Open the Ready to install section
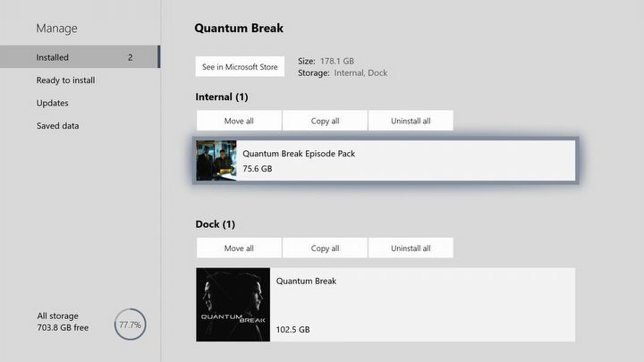The height and width of the screenshot is (362, 644). click(65, 80)
